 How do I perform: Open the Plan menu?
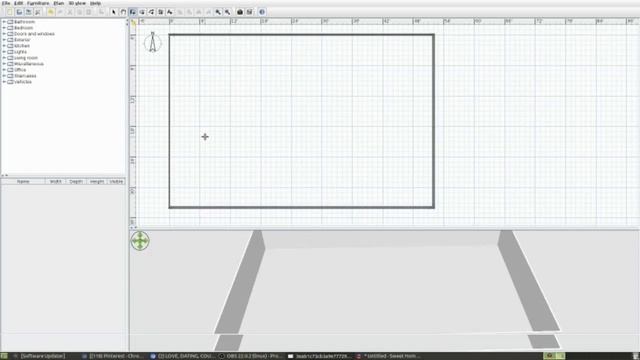pos(59,3)
